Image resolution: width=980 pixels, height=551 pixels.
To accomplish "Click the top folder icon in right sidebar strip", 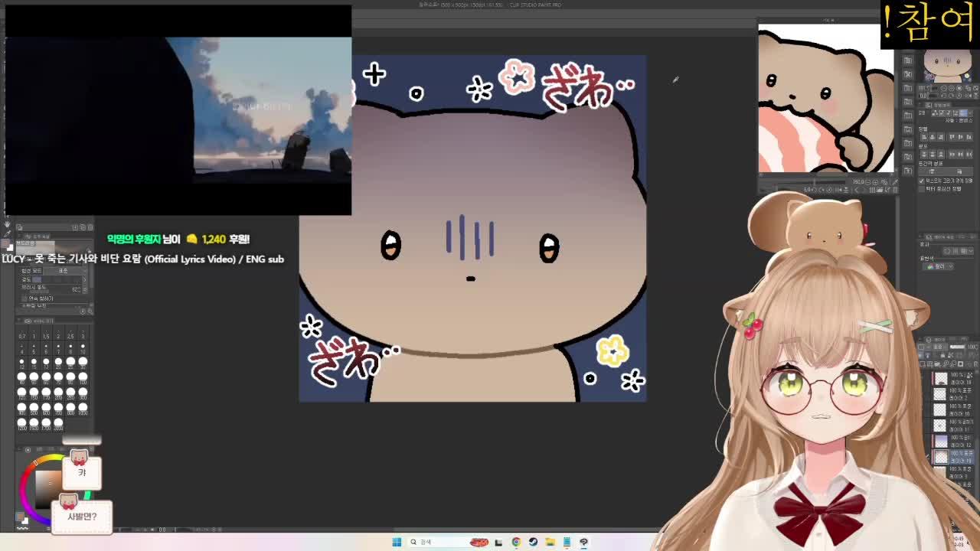I will [908, 60].
